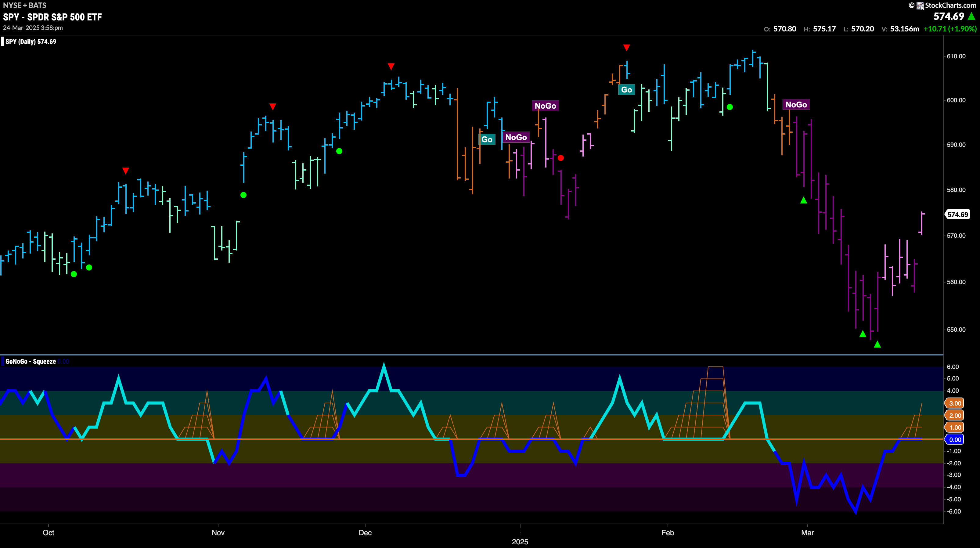Click the Mar label on the date axis
This screenshot has height=548, width=980.
pyautogui.click(x=807, y=532)
